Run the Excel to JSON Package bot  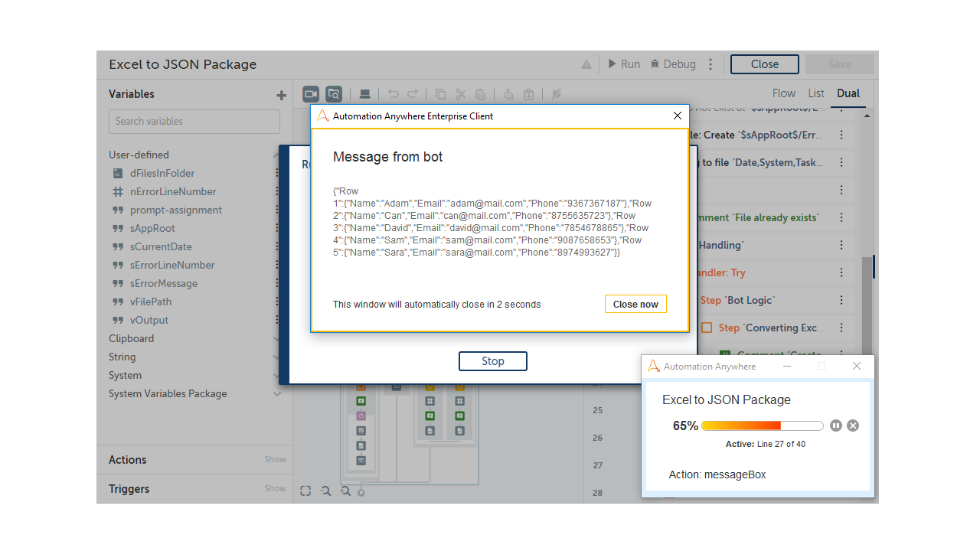pos(624,64)
